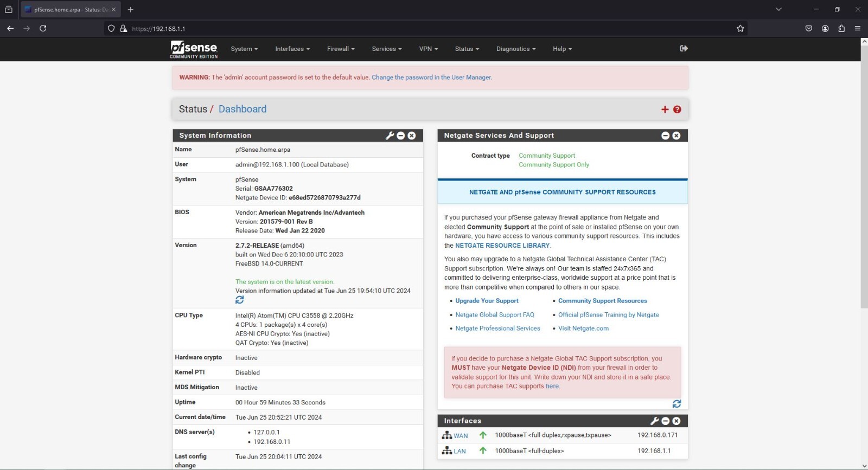
Task: Open the dashboard help question mark icon
Action: (677, 110)
